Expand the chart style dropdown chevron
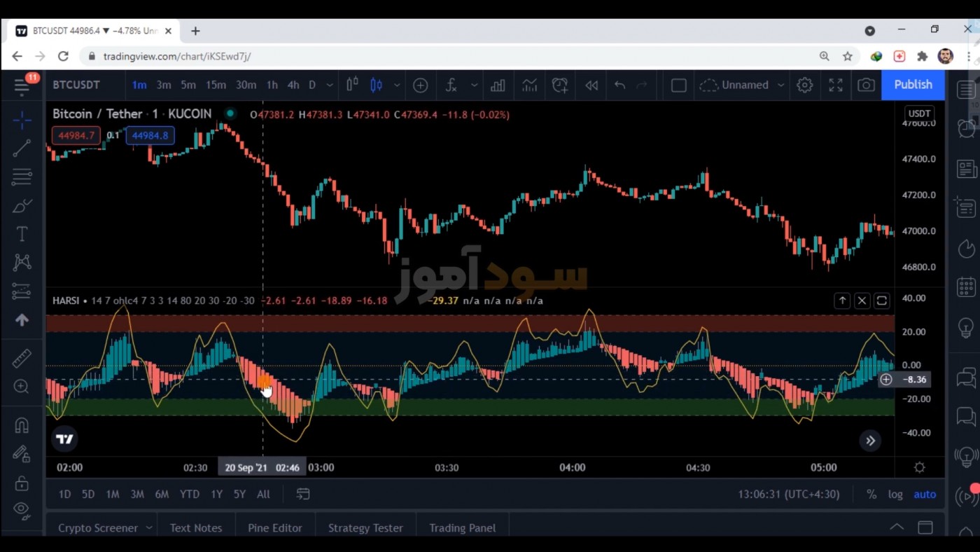This screenshot has height=552, width=980. 397,85
